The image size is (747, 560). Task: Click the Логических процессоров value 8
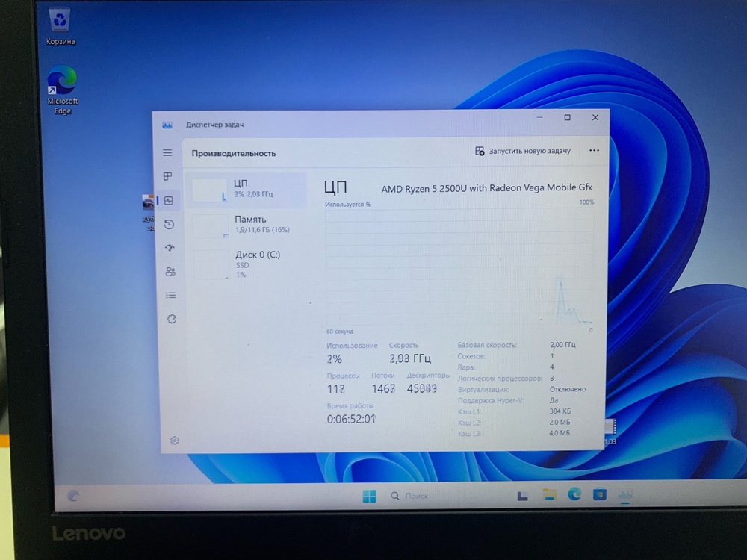click(x=552, y=378)
